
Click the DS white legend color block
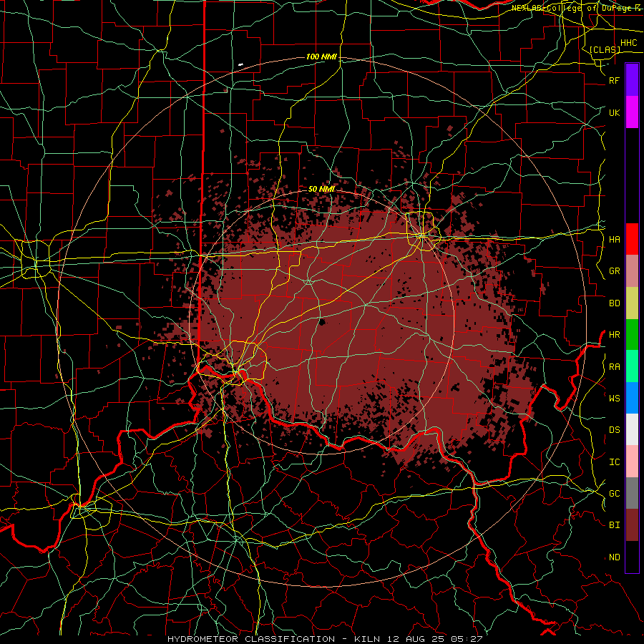coord(632,429)
